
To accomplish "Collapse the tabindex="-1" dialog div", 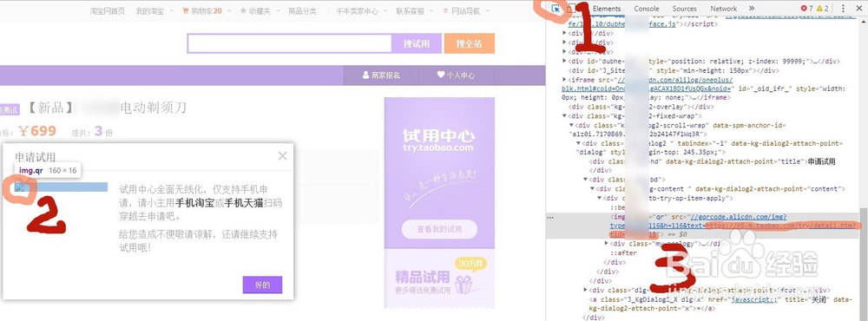I will click(578, 143).
